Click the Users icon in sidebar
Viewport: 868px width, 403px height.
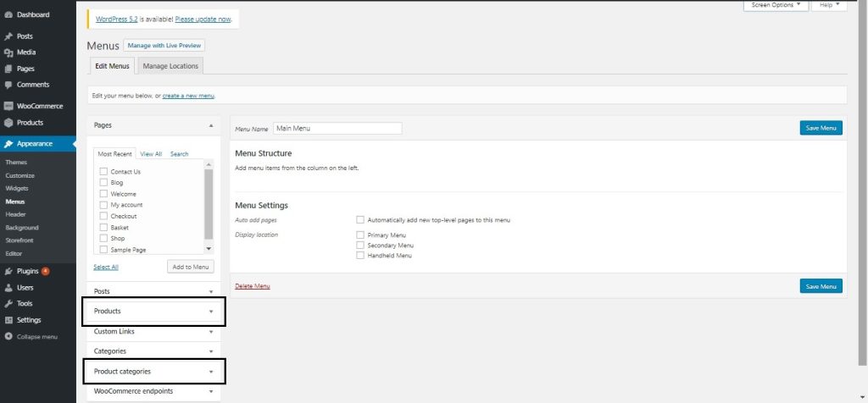point(8,288)
